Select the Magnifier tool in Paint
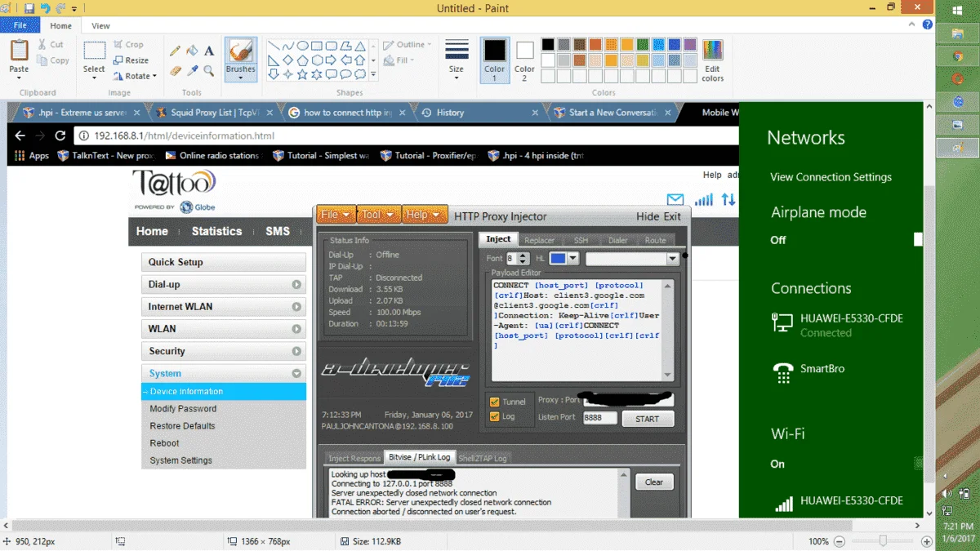This screenshot has height=551, width=980. pos(209,71)
